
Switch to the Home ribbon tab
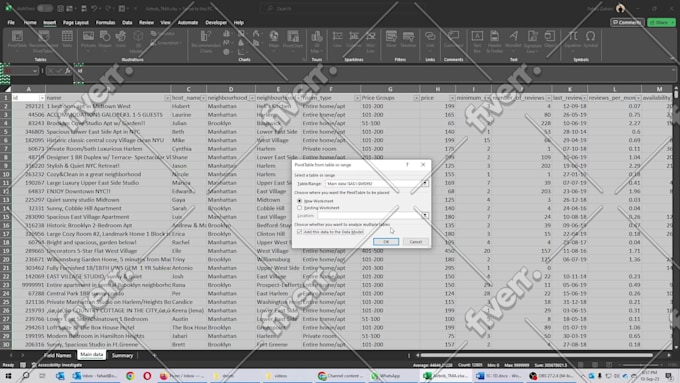point(30,23)
